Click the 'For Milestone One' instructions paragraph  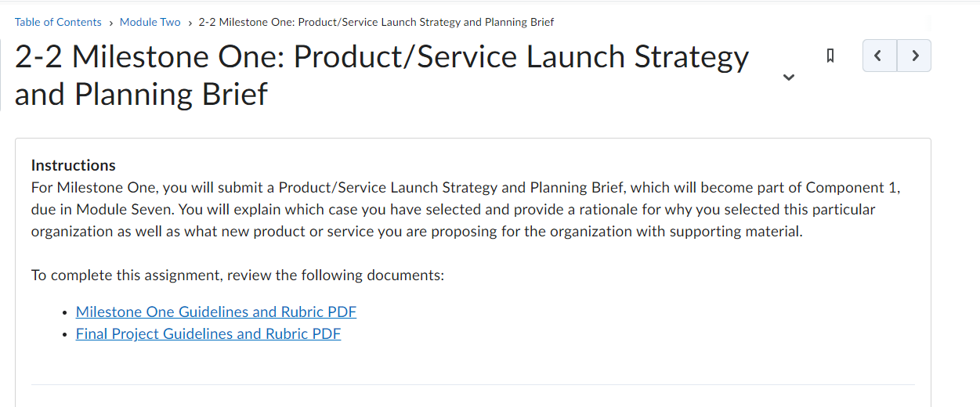click(466, 210)
